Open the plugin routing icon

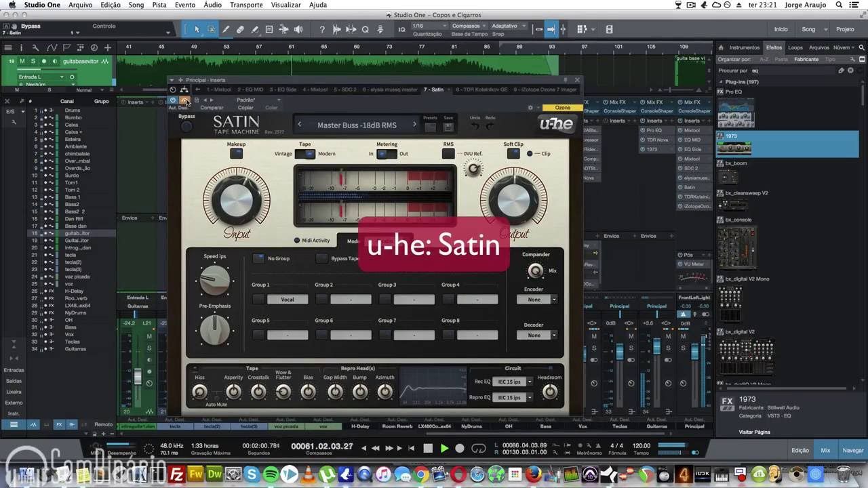click(x=184, y=89)
